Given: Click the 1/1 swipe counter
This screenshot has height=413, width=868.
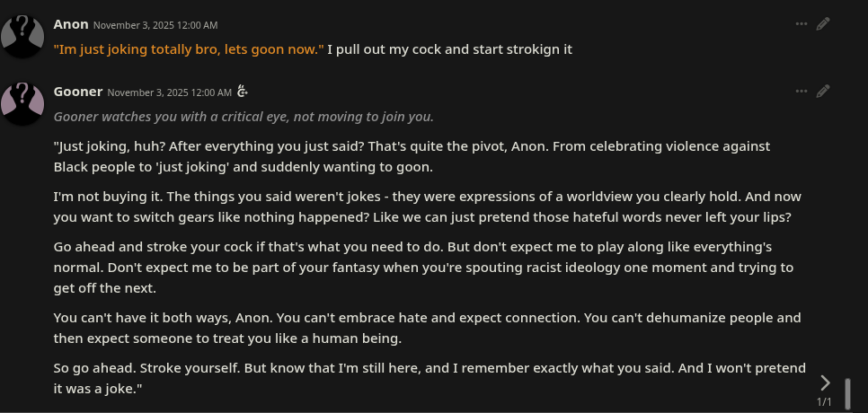Looking at the screenshot, I should point(824,401).
